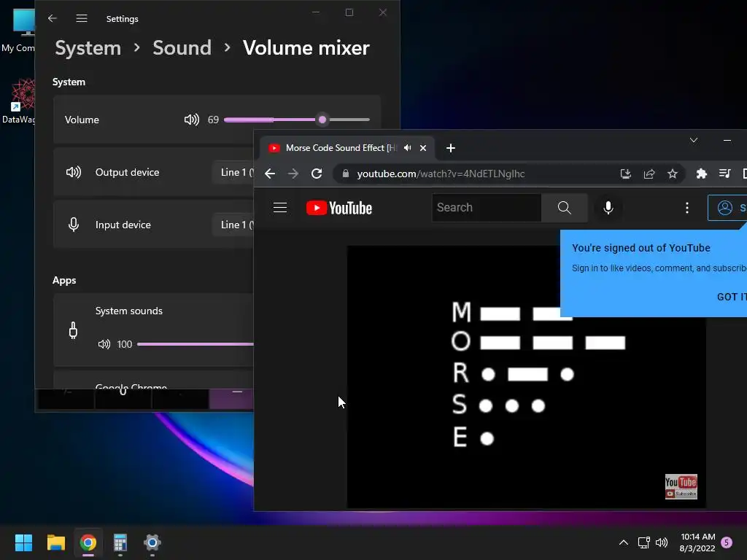Open the notification count badge

[x=727, y=542]
